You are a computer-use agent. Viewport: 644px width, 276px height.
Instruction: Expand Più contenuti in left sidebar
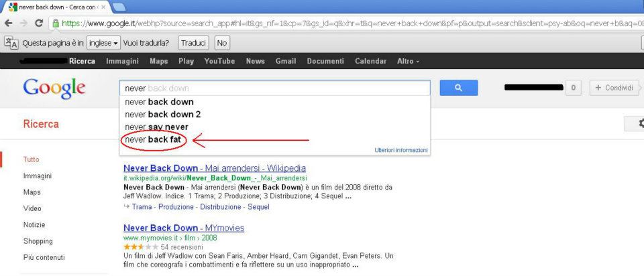click(44, 257)
